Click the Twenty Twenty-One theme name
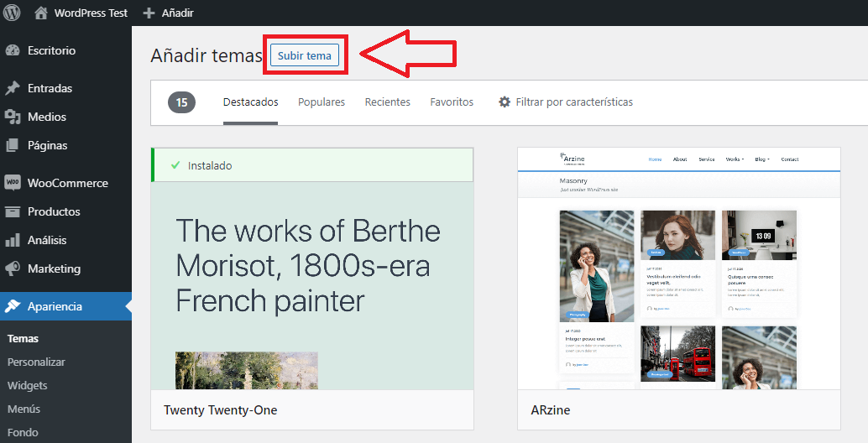Image resolution: width=868 pixels, height=443 pixels. (x=220, y=409)
